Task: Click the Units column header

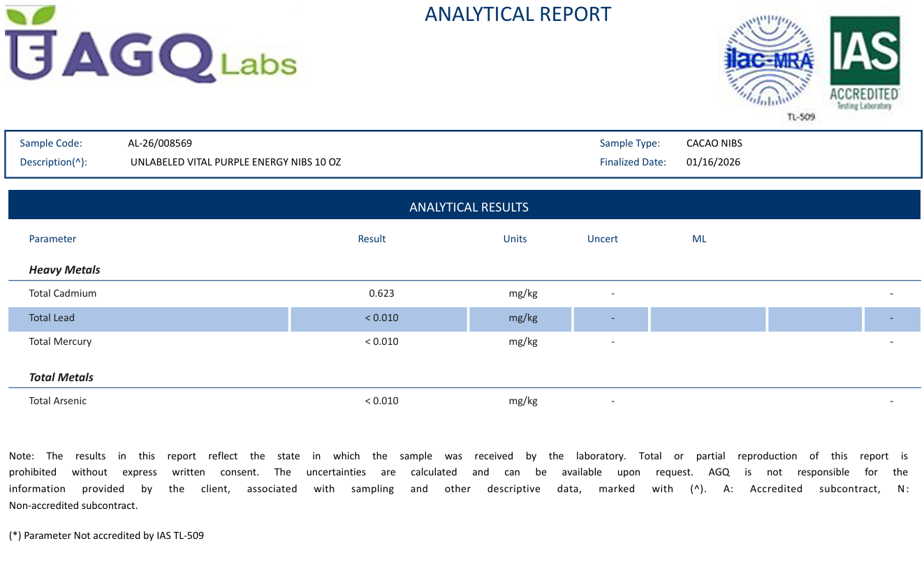Action: point(515,239)
